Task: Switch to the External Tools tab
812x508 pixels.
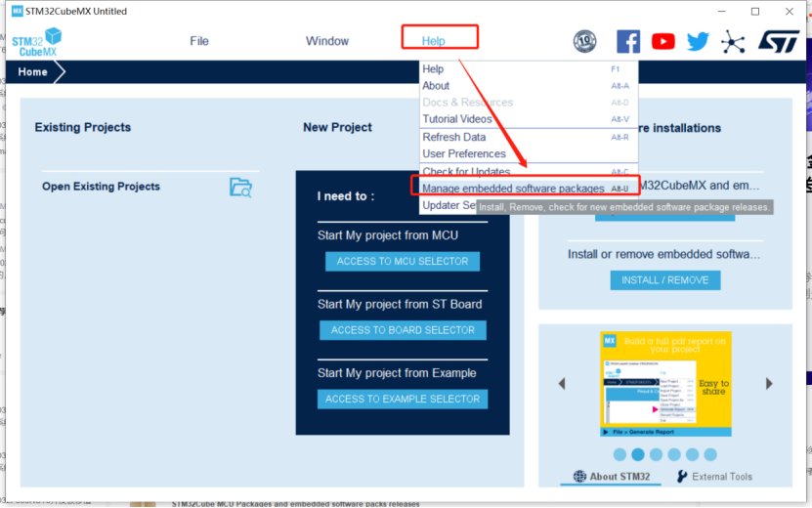Action: (714, 477)
